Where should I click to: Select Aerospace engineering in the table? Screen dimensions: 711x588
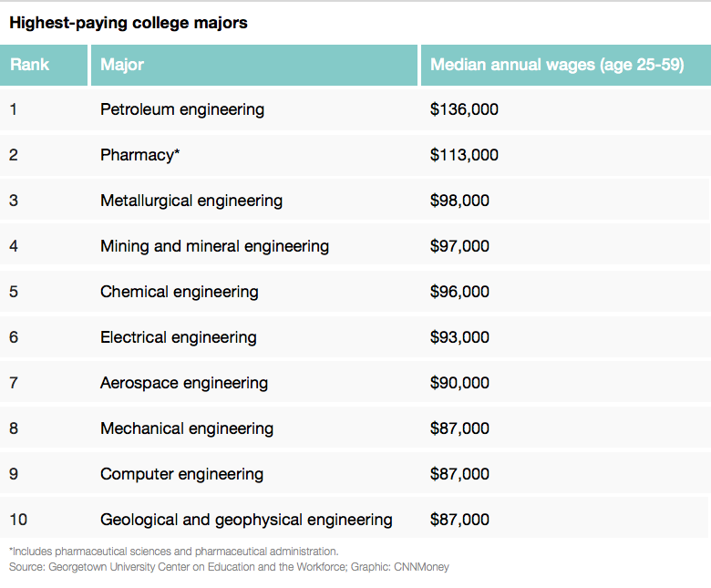(184, 383)
